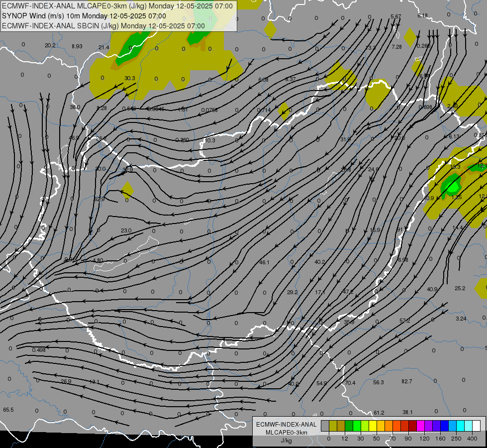
Task: Click the 250 legend tick label
Action: tap(456, 439)
